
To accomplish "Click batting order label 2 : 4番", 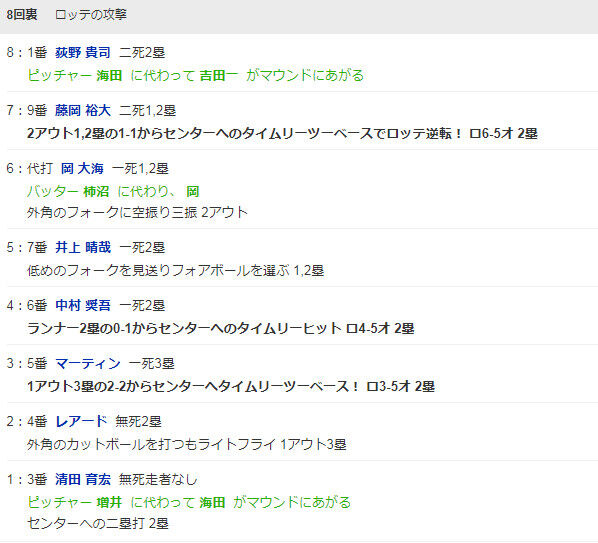I will (x=27, y=421).
